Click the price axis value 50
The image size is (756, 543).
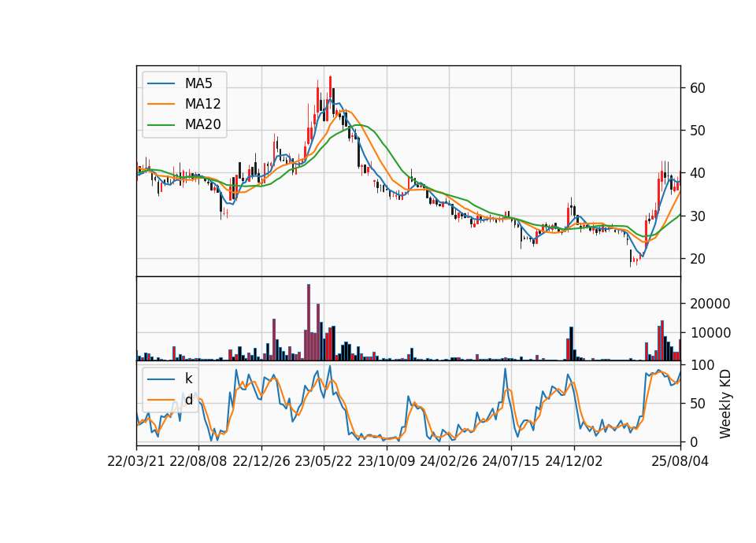click(x=698, y=131)
